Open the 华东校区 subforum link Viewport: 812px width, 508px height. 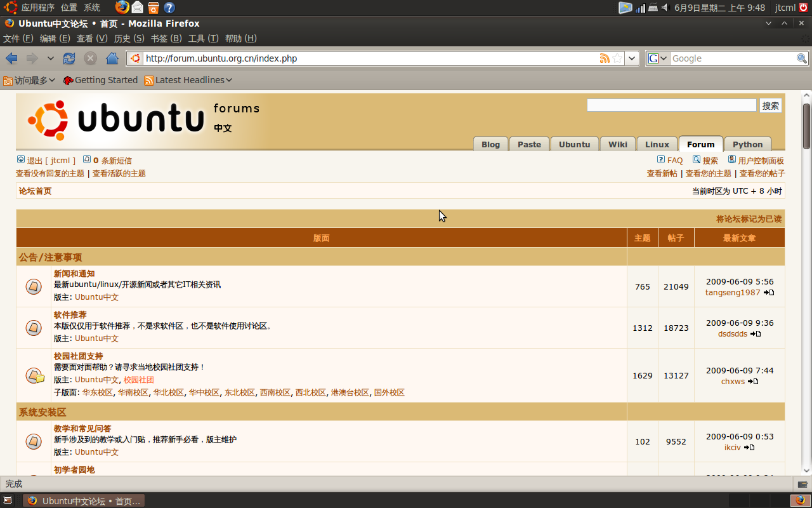pos(97,392)
